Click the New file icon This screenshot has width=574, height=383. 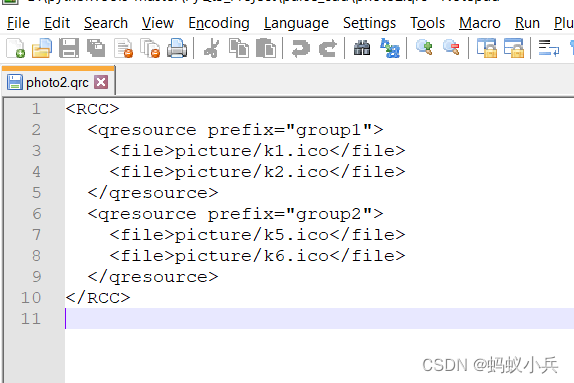pyautogui.click(x=15, y=48)
